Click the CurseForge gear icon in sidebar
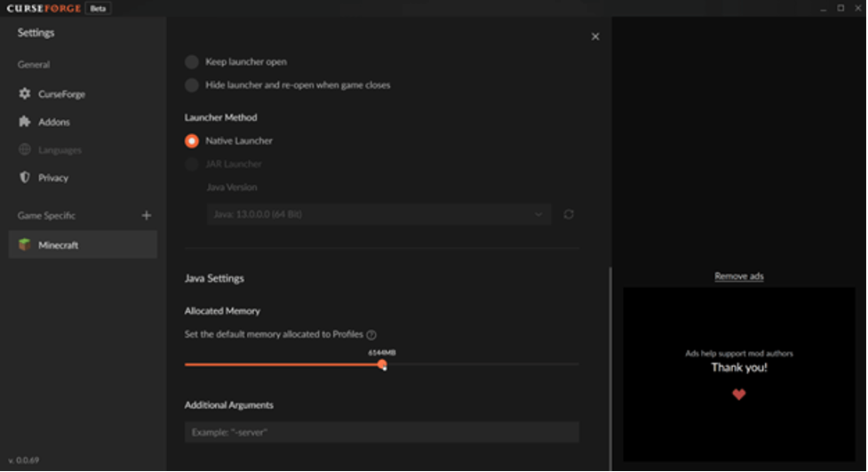The image size is (868, 472). click(x=25, y=93)
